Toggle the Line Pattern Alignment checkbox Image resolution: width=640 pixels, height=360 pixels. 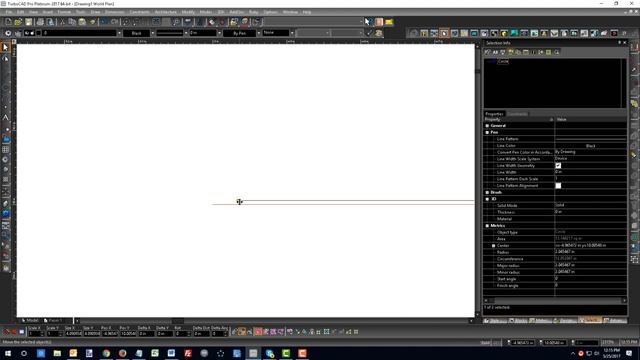[x=558, y=186]
